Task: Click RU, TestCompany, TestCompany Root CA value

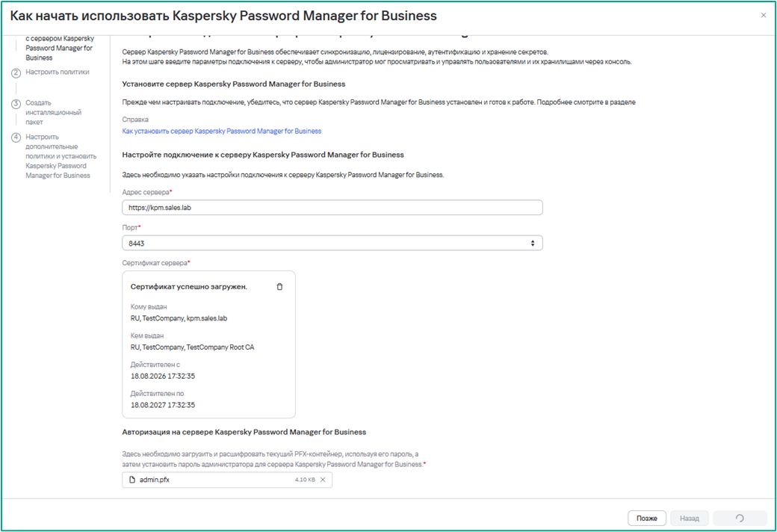Action: click(x=192, y=347)
